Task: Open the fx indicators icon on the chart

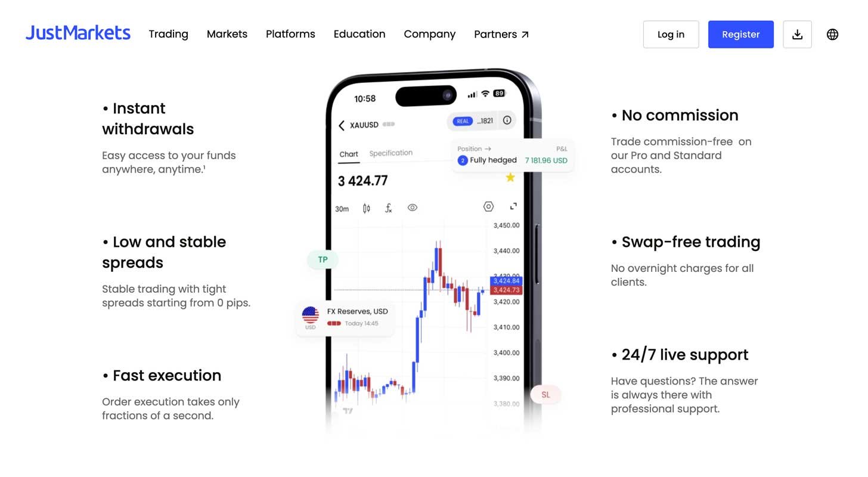Action: coord(388,208)
